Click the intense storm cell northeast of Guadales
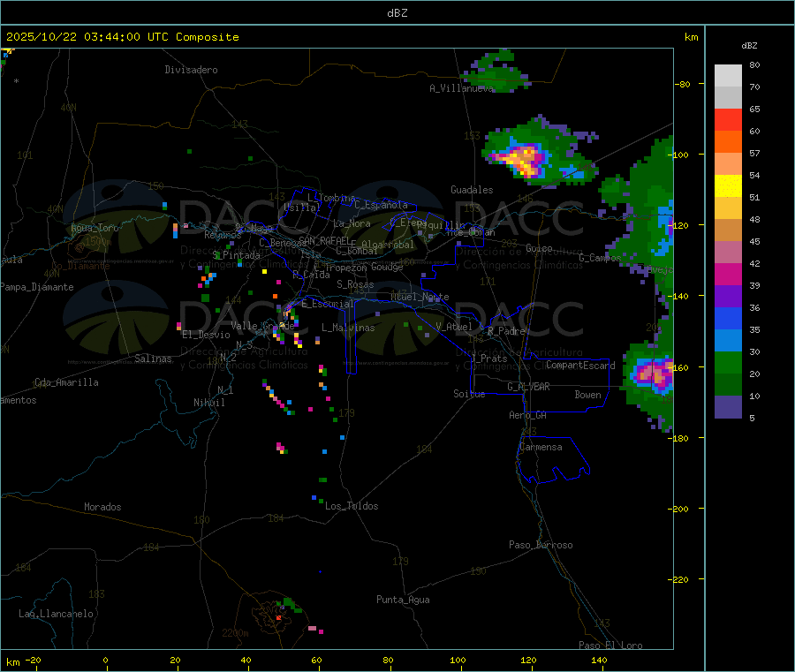Image resolution: width=795 pixels, height=672 pixels. point(525,158)
